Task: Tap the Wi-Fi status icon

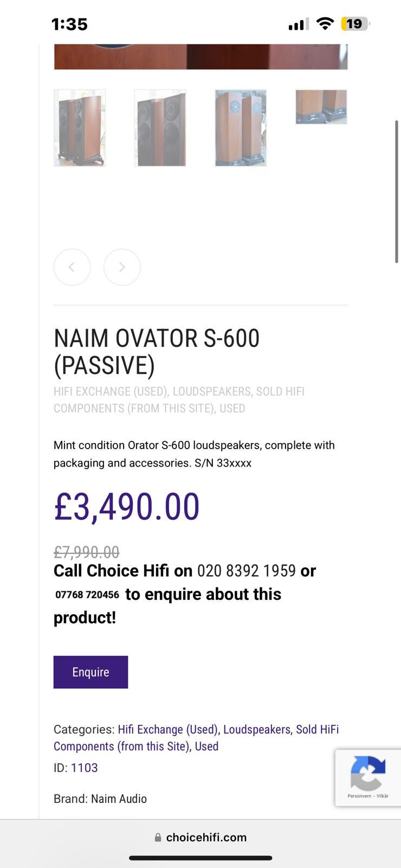Action: [x=325, y=24]
